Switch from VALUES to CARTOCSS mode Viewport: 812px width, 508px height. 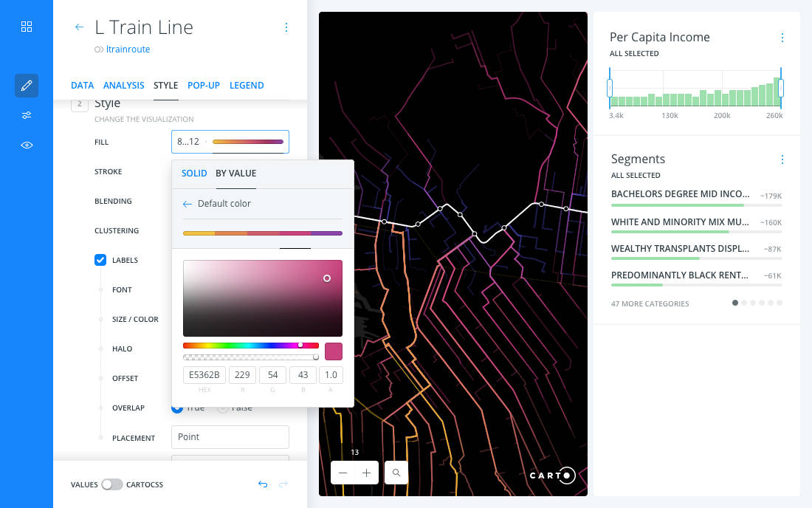[112, 484]
